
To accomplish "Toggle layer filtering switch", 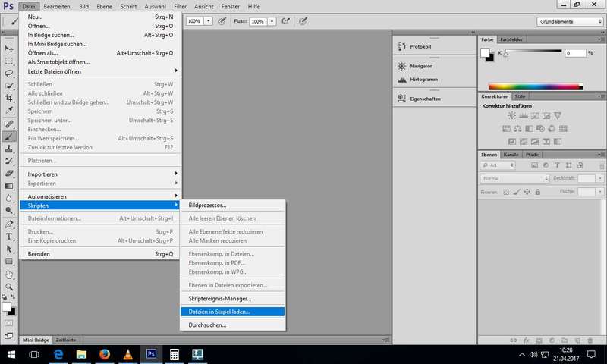I will (x=602, y=165).
